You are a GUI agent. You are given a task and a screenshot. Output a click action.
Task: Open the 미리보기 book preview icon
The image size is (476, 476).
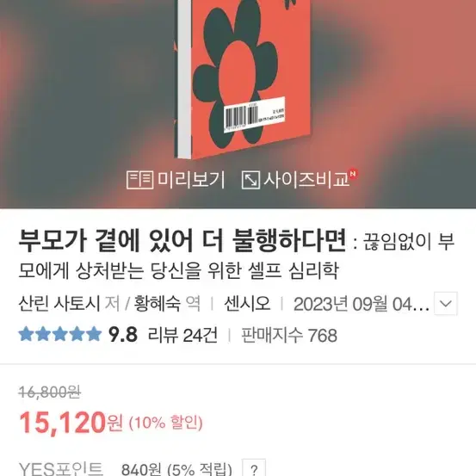pyautogui.click(x=139, y=180)
